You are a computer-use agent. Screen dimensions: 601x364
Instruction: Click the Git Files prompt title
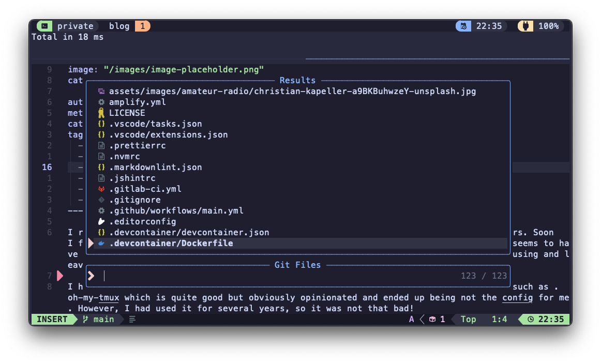(x=297, y=265)
